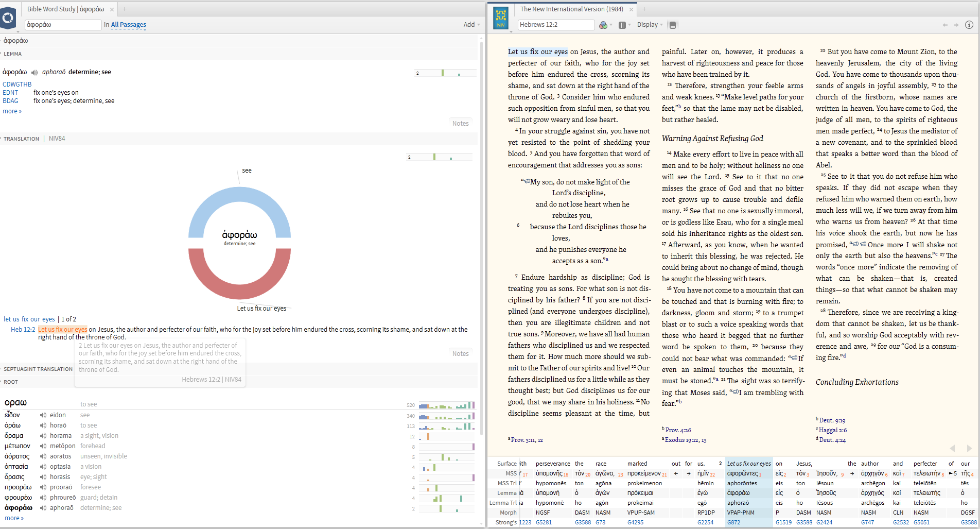Play audio for προοράω (prooraō)
This screenshot has width=980, height=529.
pos(43,487)
